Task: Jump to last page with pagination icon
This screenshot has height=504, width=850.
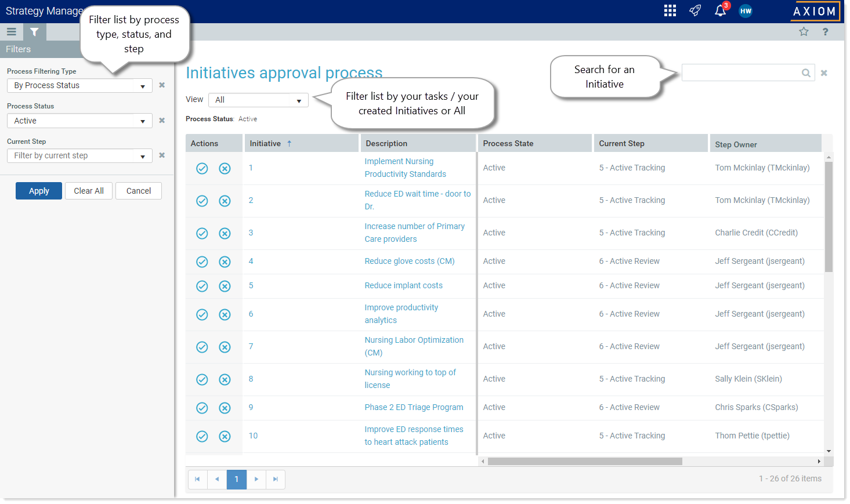Action: point(276,480)
